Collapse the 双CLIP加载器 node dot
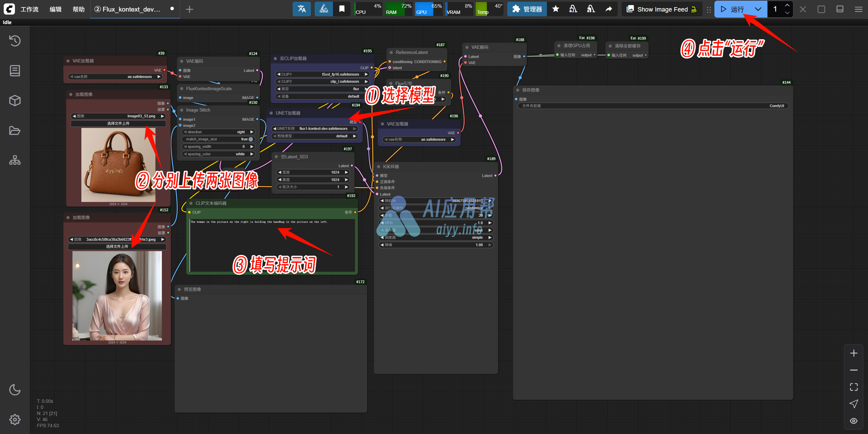Viewport: 868px width, 434px height. [x=275, y=58]
